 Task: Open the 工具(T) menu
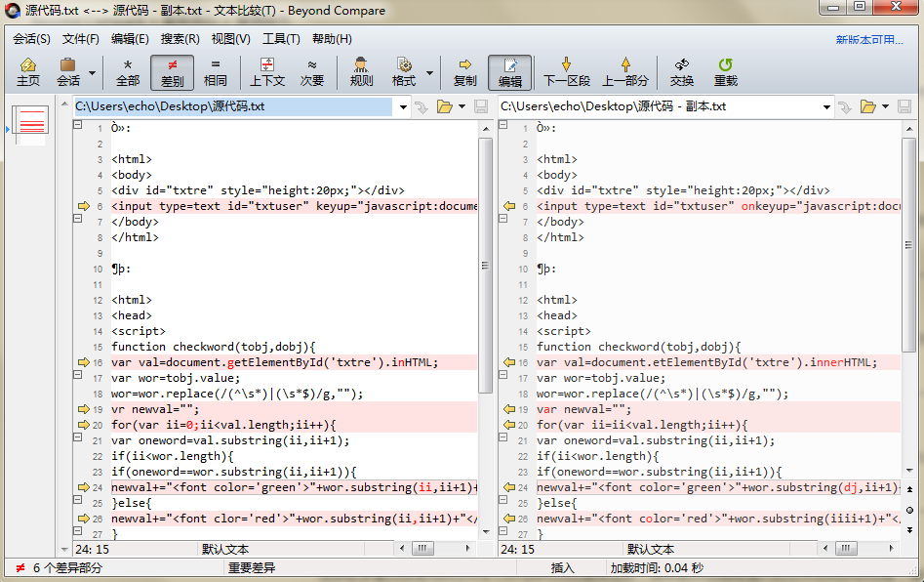coord(283,38)
